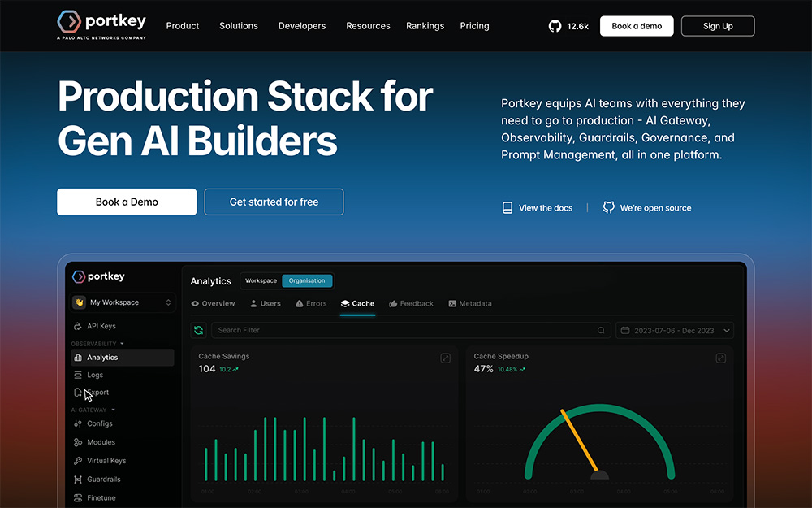Click the Cache Speedup gauge needle
This screenshot has height=508, width=812.
coord(580,440)
